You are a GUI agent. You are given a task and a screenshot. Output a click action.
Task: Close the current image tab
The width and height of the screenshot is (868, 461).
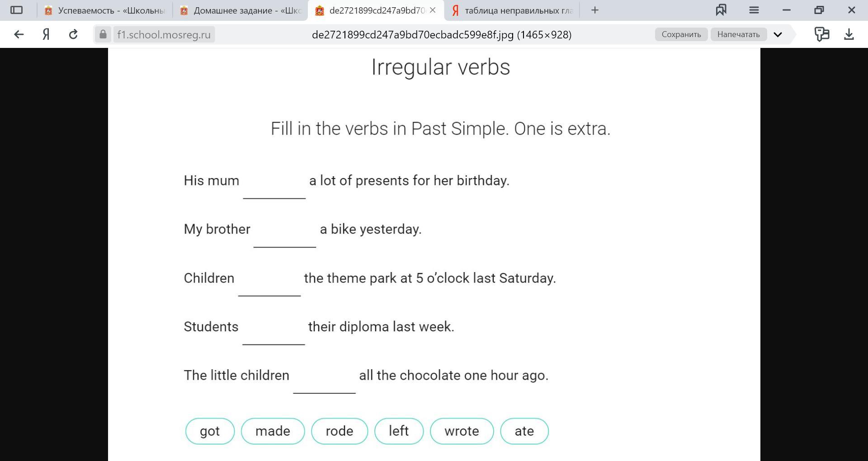coord(433,10)
